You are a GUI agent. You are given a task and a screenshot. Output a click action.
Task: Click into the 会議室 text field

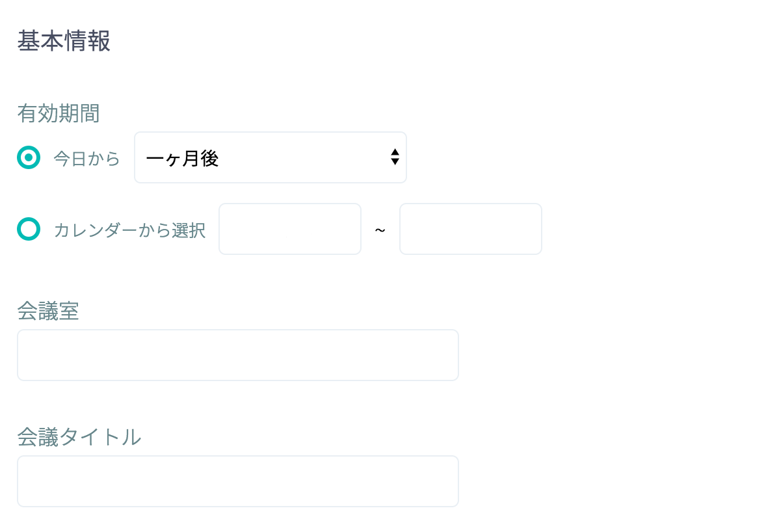(238, 355)
